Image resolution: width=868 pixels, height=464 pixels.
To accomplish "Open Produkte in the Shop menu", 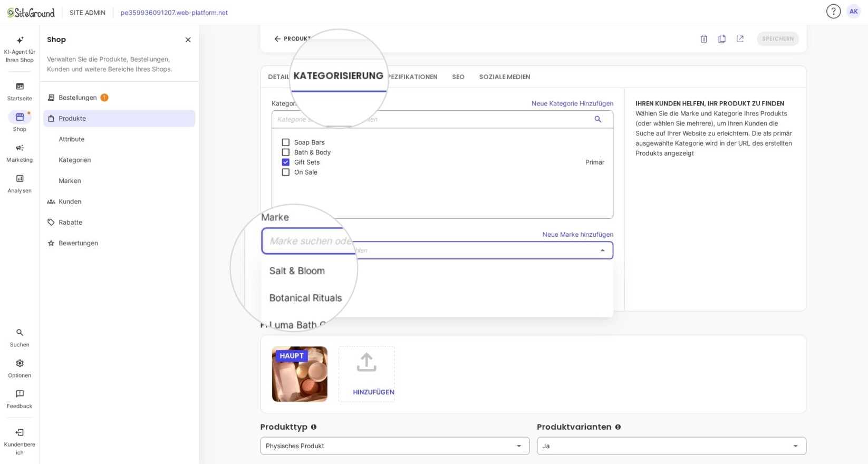I will [x=119, y=119].
